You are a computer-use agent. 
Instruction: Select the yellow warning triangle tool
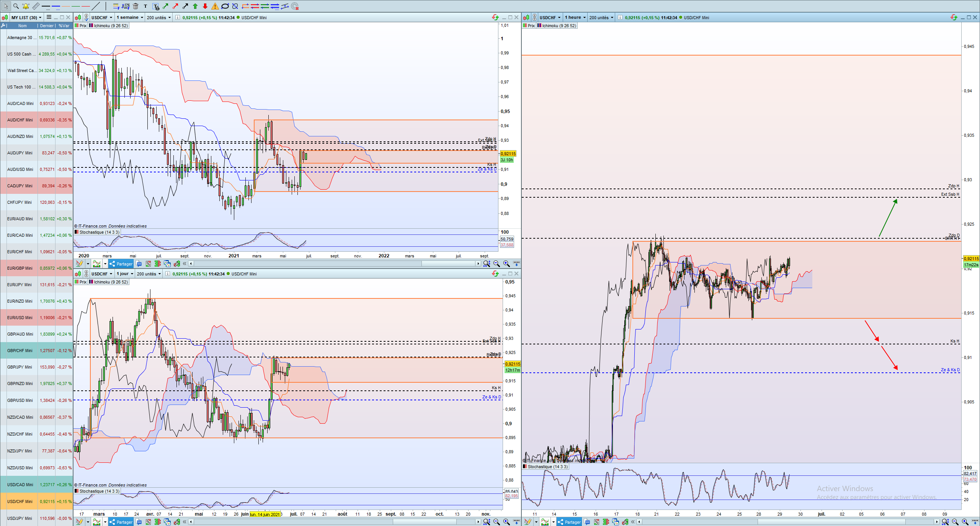215,6
